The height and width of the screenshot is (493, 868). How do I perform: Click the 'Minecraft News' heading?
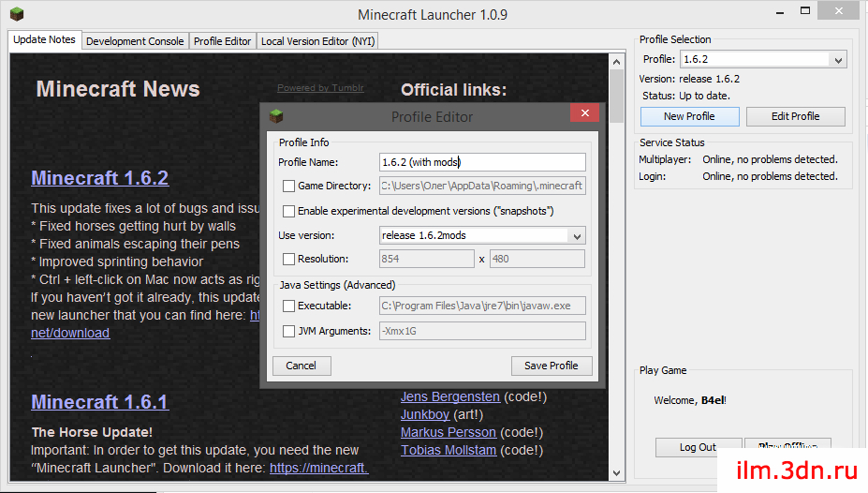[118, 89]
